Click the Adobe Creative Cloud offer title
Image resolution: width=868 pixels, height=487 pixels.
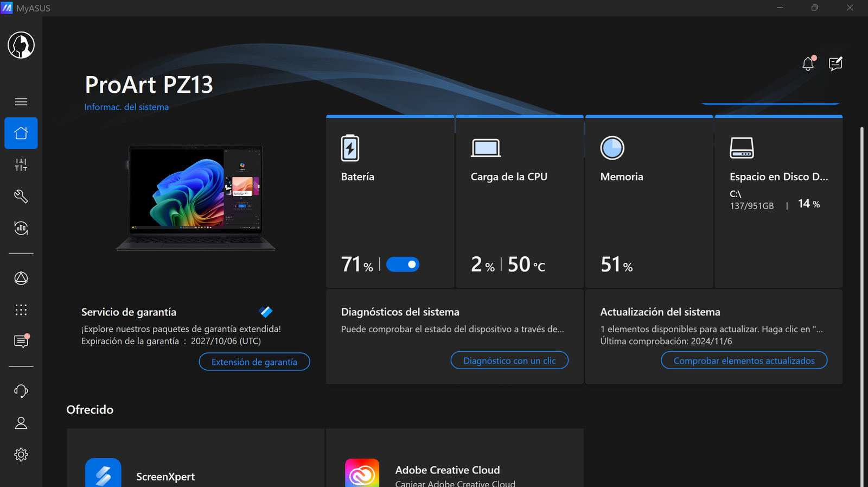(448, 470)
